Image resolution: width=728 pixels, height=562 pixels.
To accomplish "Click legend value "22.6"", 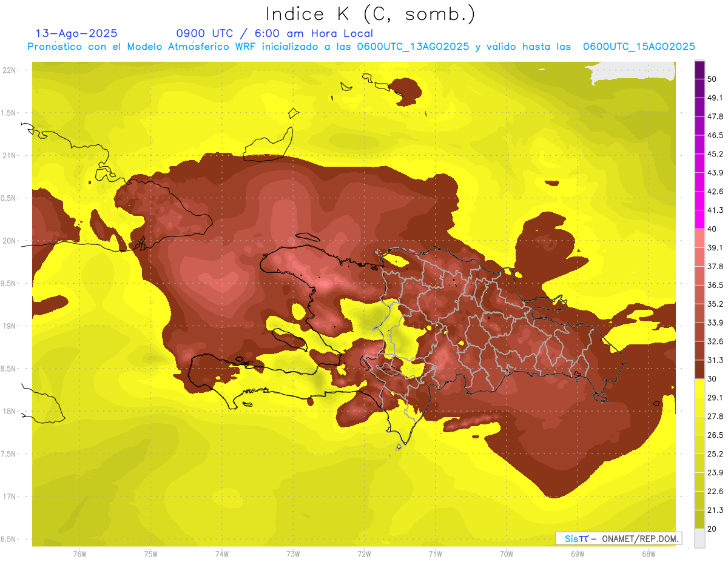I will (x=715, y=492).
